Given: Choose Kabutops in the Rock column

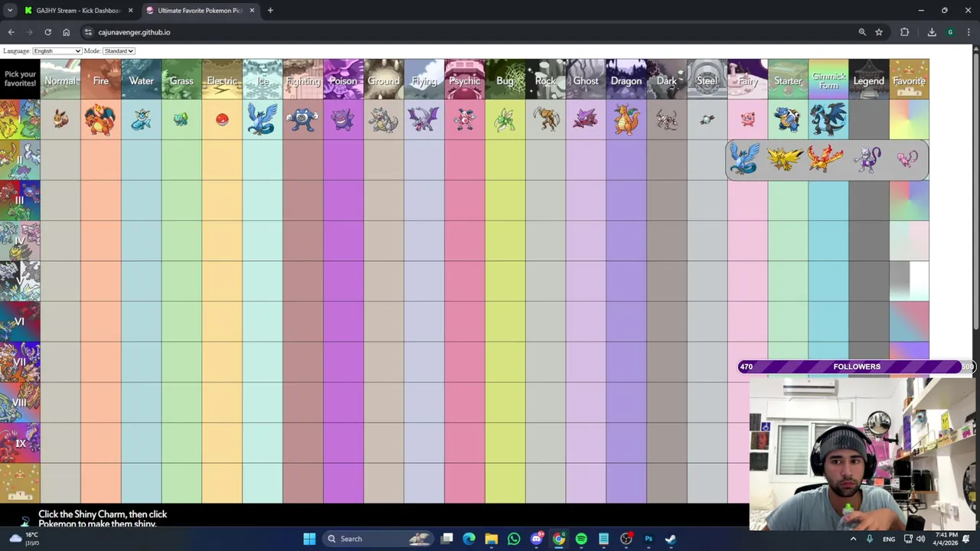Looking at the screenshot, I should (x=545, y=119).
